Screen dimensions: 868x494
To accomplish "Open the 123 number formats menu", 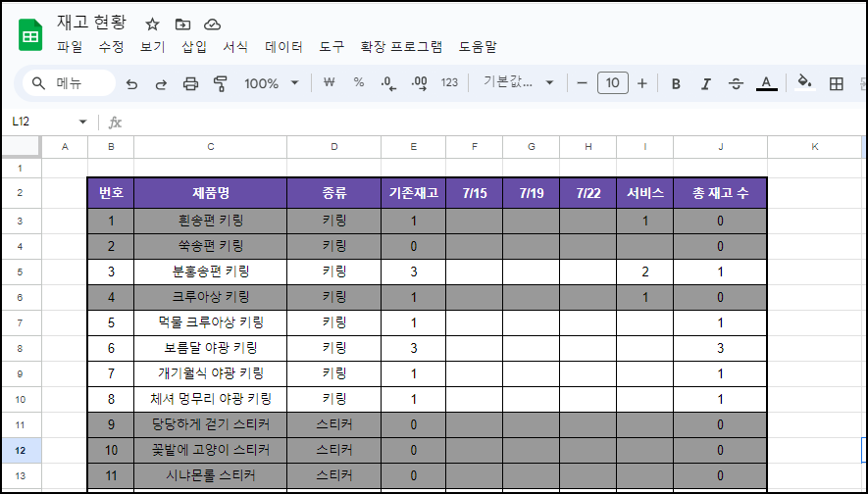I will click(449, 83).
